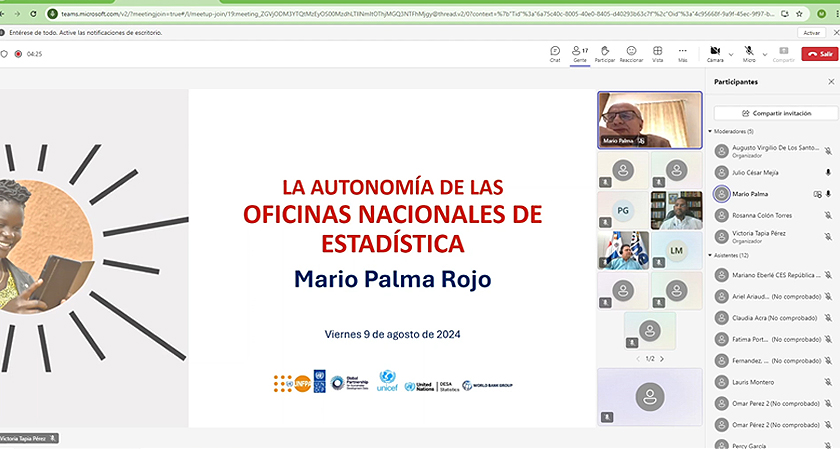Viewport: 840px width, 449px height.
Task: Click Compartir invitación button
Action: click(776, 113)
